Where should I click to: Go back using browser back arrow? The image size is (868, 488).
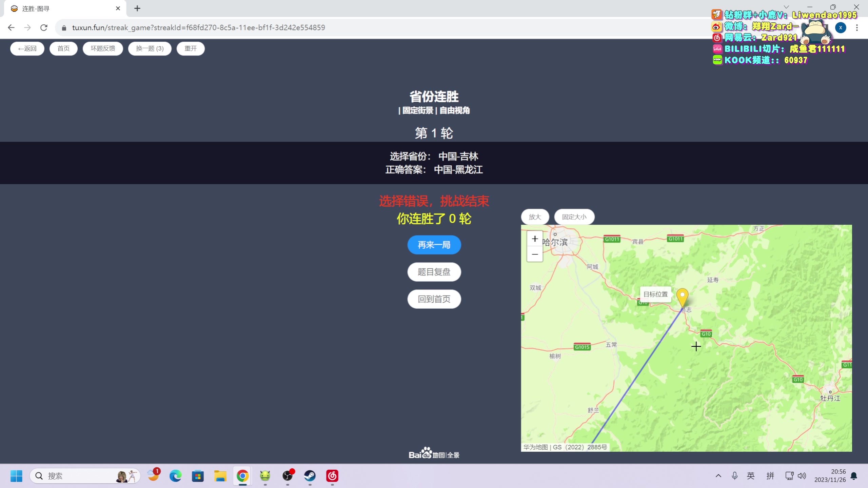click(x=11, y=27)
